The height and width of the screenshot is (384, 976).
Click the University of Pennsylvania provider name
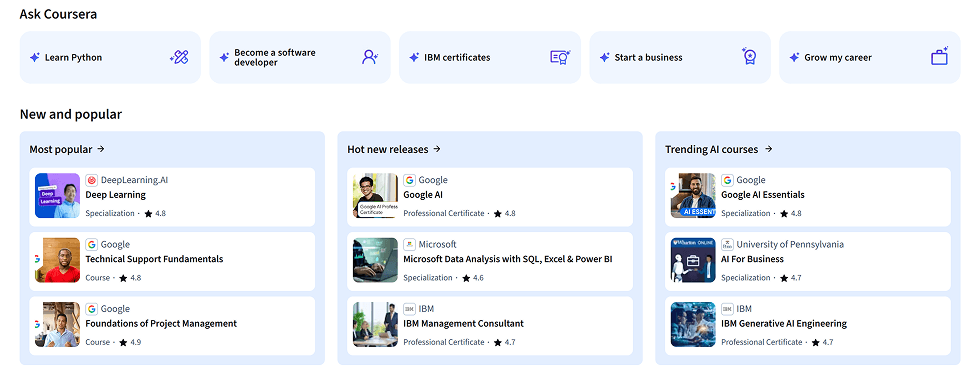pyautogui.click(x=791, y=245)
